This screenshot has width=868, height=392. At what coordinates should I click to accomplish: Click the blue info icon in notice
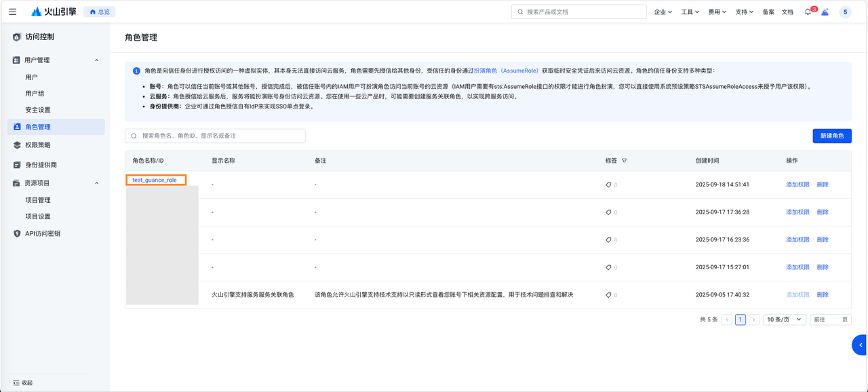(137, 71)
